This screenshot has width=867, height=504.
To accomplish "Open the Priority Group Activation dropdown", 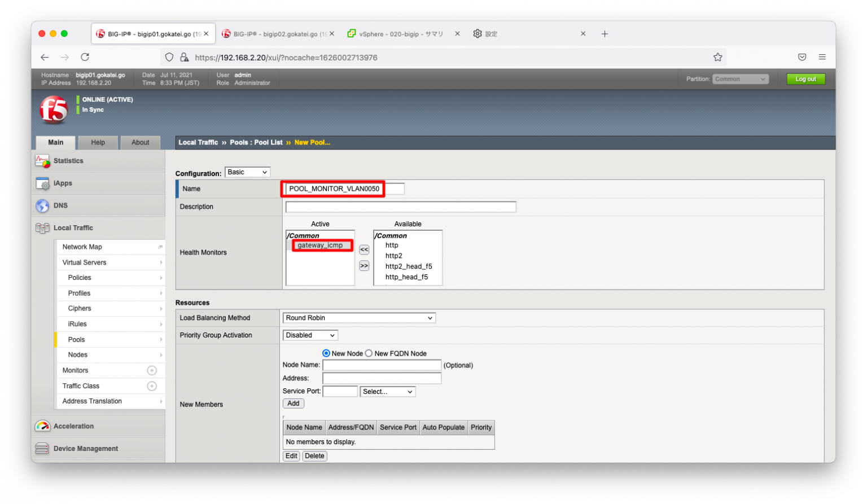I will click(x=310, y=335).
